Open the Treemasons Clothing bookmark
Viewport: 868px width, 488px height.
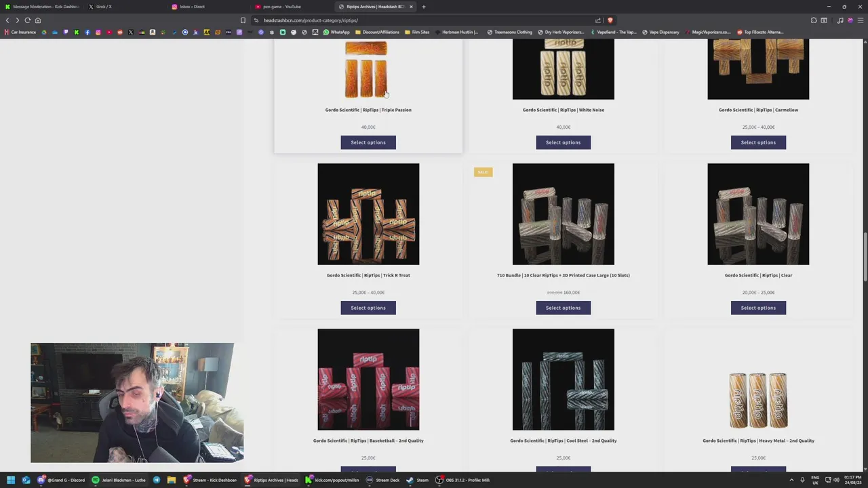(510, 32)
